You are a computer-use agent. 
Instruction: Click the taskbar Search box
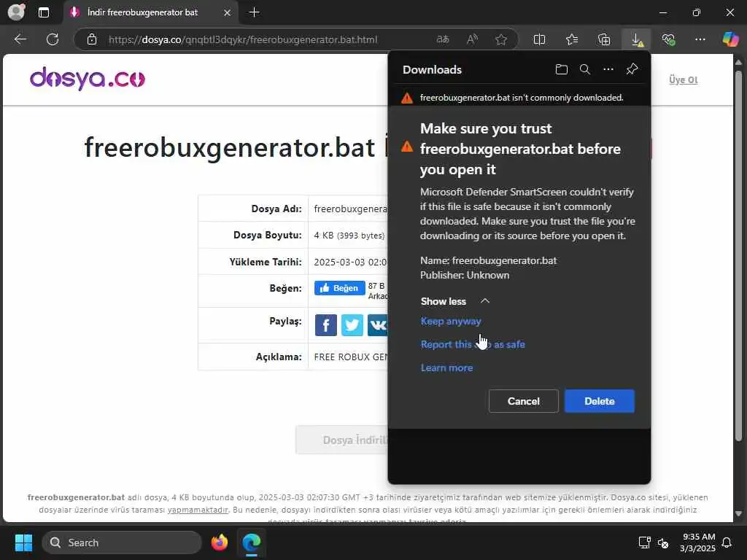click(x=122, y=542)
